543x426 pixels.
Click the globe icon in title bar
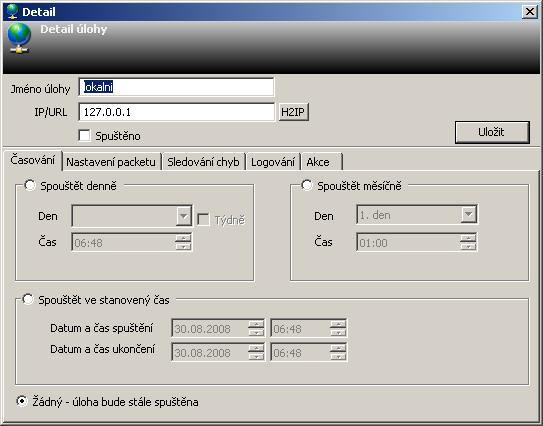point(12,11)
